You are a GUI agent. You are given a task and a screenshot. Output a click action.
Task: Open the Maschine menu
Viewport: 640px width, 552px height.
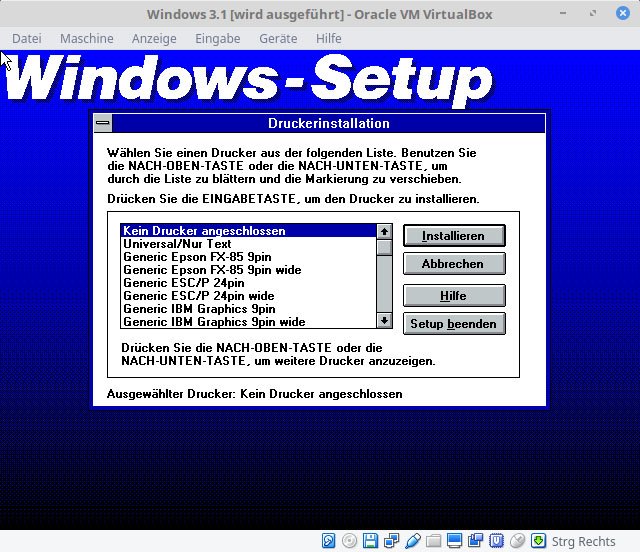87,38
